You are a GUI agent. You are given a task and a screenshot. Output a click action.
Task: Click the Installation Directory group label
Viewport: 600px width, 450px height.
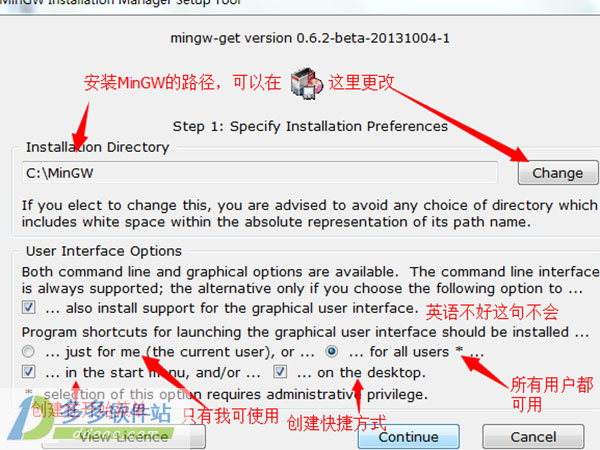pyautogui.click(x=98, y=147)
